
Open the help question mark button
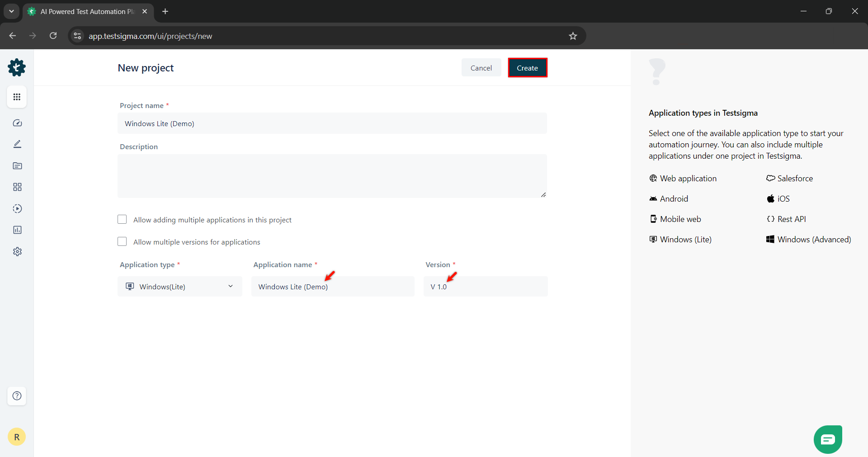tap(17, 396)
